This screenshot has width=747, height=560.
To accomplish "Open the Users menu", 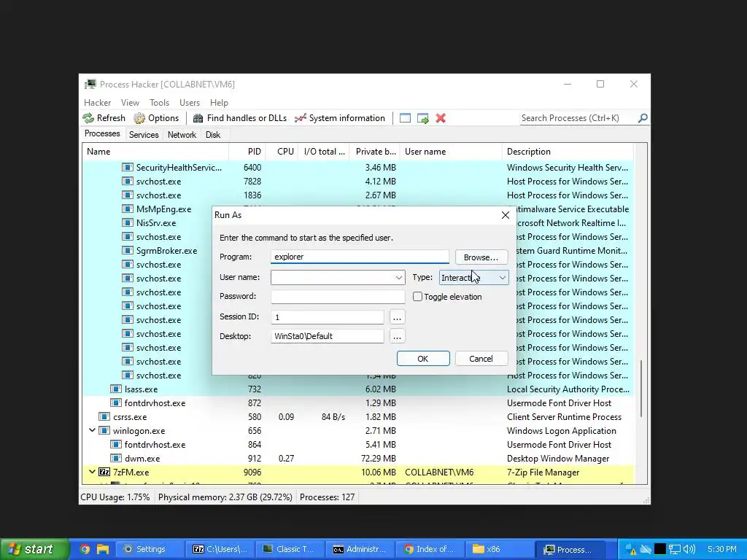I will [x=189, y=102].
